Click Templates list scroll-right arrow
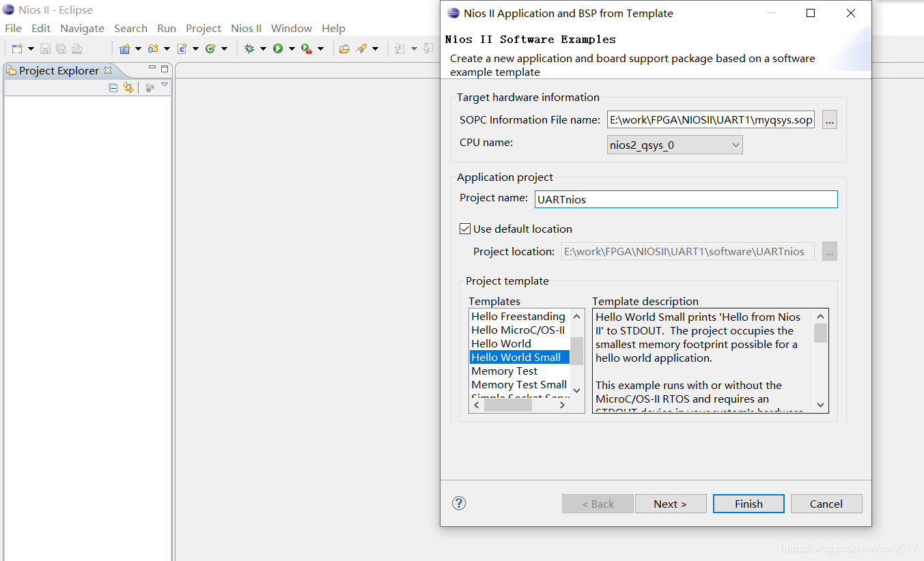Screen dimensions: 924x561 pos(562,405)
